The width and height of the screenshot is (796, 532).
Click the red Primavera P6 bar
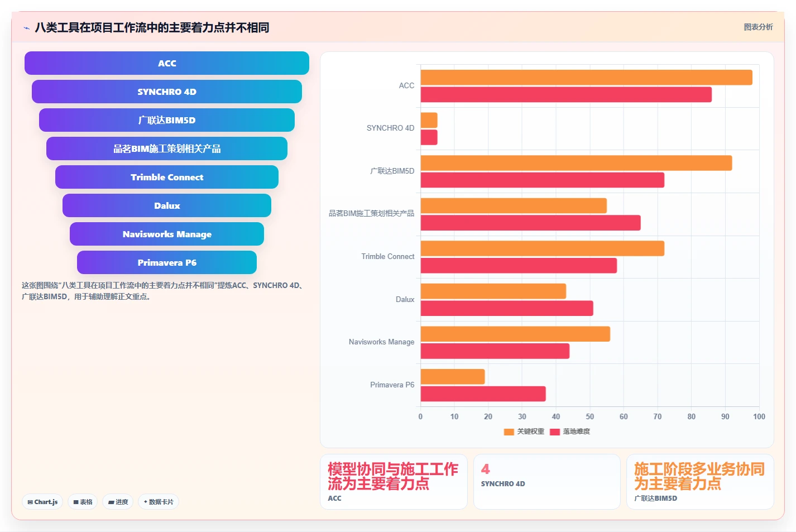coord(483,394)
